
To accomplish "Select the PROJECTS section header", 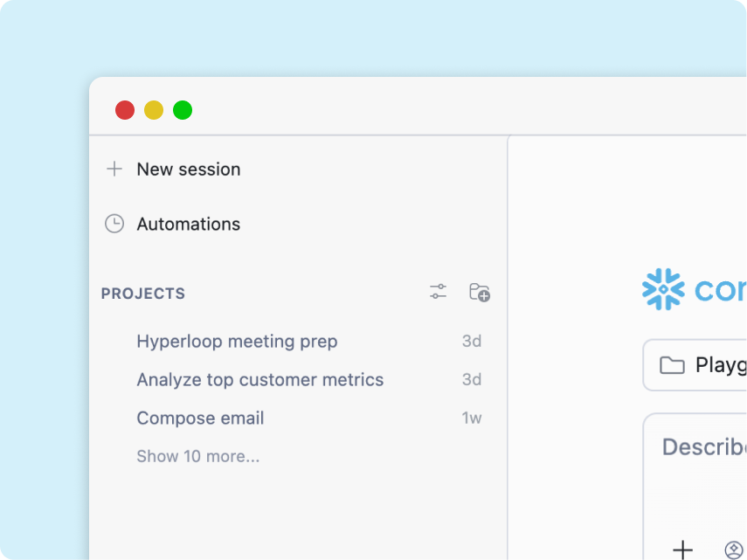I will click(143, 294).
